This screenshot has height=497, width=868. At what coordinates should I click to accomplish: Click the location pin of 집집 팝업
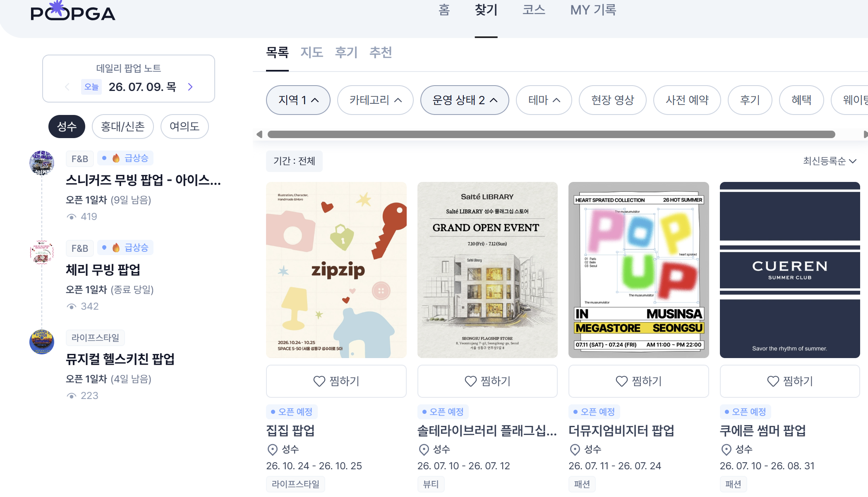point(273,449)
